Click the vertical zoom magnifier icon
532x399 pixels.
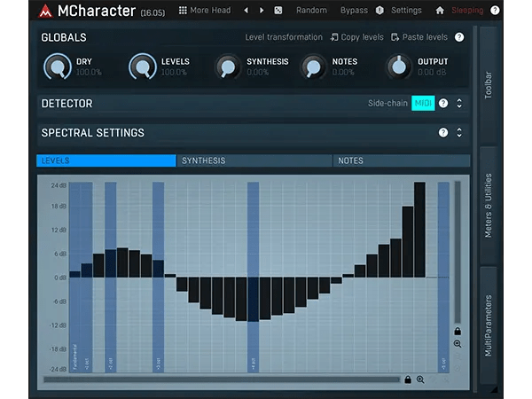(x=458, y=344)
